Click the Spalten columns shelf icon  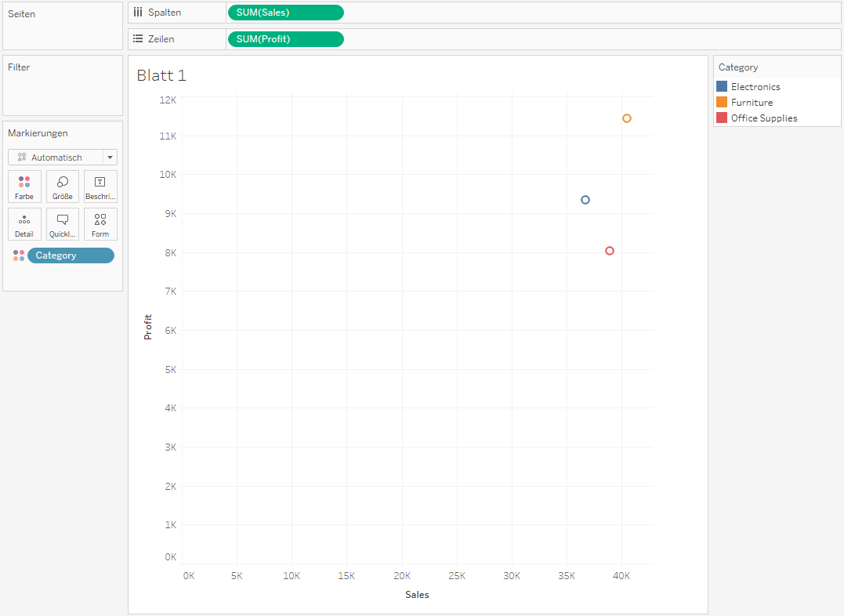click(x=138, y=13)
